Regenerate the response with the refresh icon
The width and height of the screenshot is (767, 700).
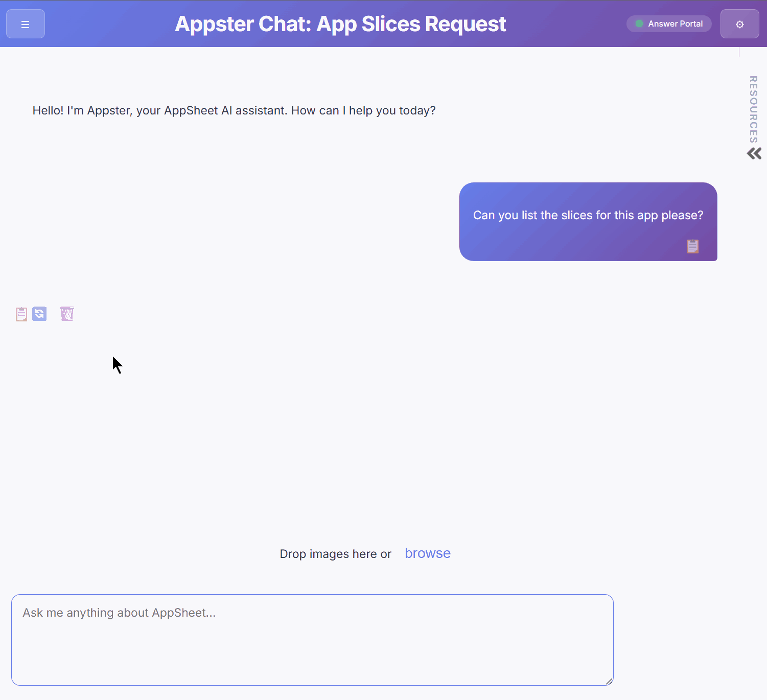pyautogui.click(x=39, y=314)
